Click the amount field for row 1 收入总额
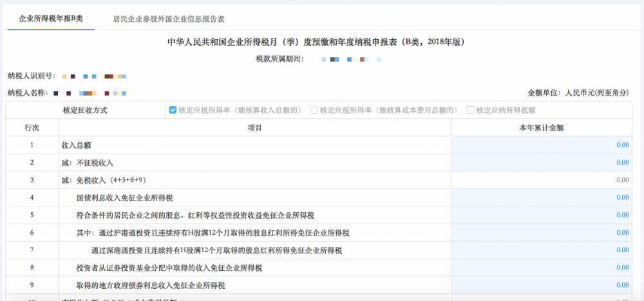 click(542, 145)
